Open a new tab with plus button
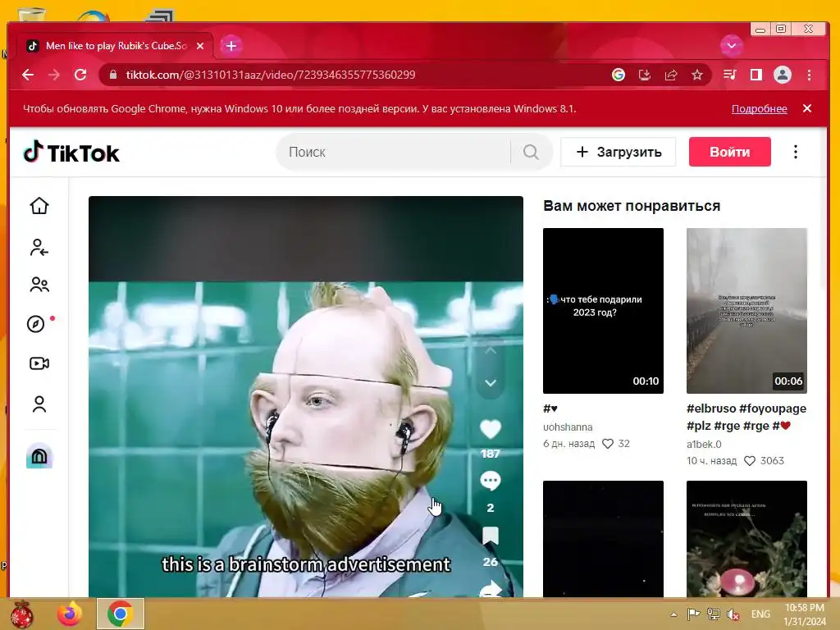 click(231, 46)
